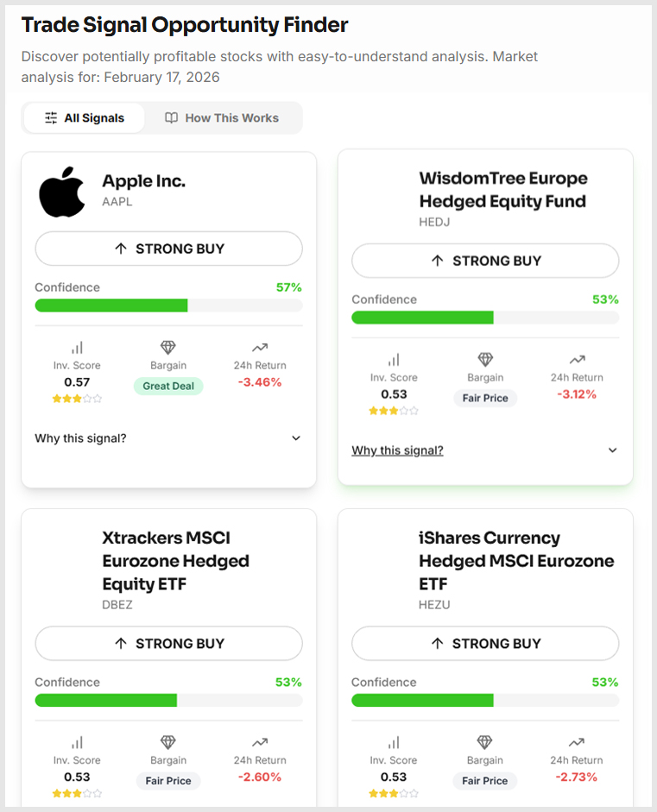This screenshot has width=657, height=812.
Task: Click the diamond Bargain icon on HEZU card
Action: (x=485, y=742)
